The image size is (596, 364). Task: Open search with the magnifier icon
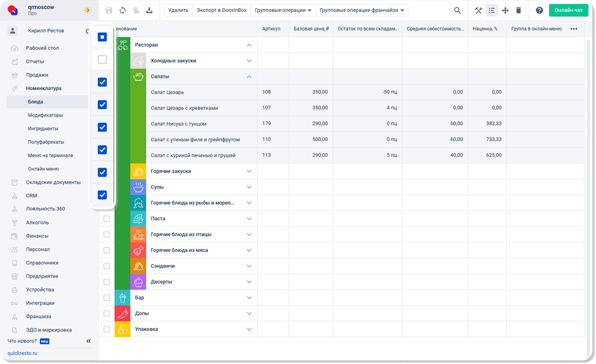(x=457, y=11)
